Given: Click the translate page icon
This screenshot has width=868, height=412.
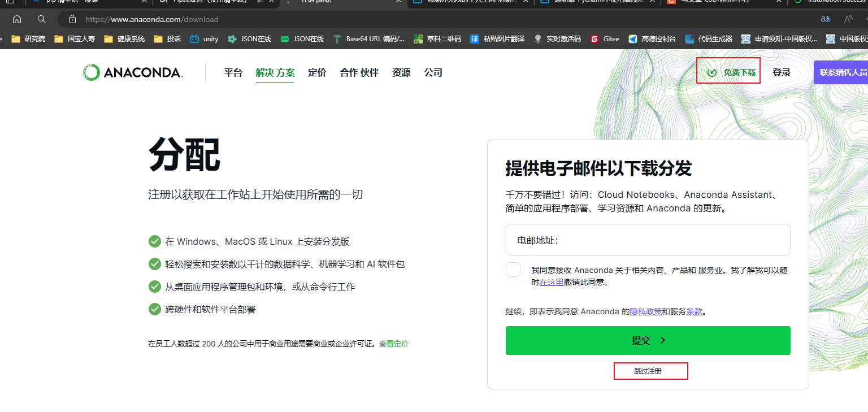Looking at the screenshot, I should click(826, 19).
